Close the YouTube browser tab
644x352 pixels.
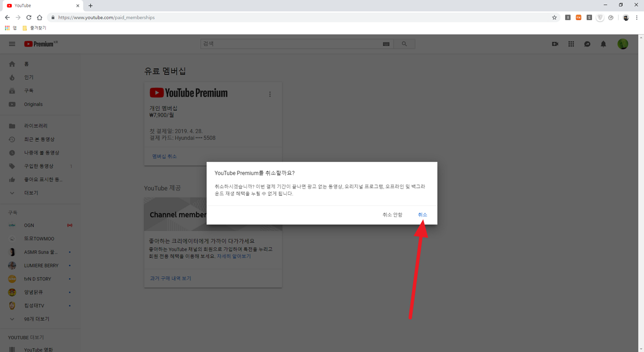click(x=78, y=6)
